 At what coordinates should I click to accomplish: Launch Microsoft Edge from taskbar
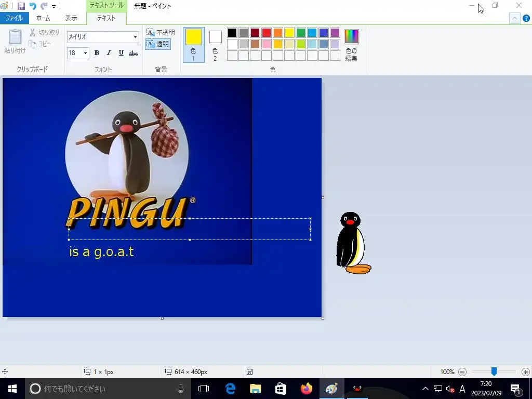pos(230,389)
